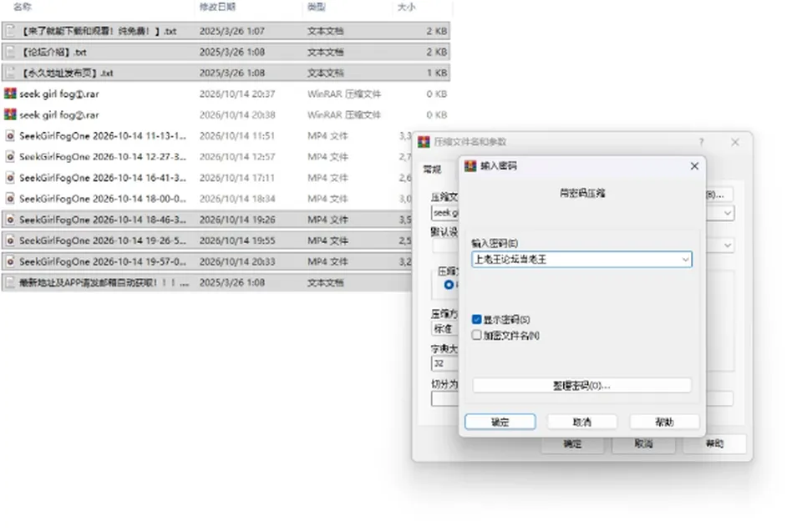Click the password field containing 上老王论坛当老王
This screenshot has width=802, height=532.
pos(581,260)
